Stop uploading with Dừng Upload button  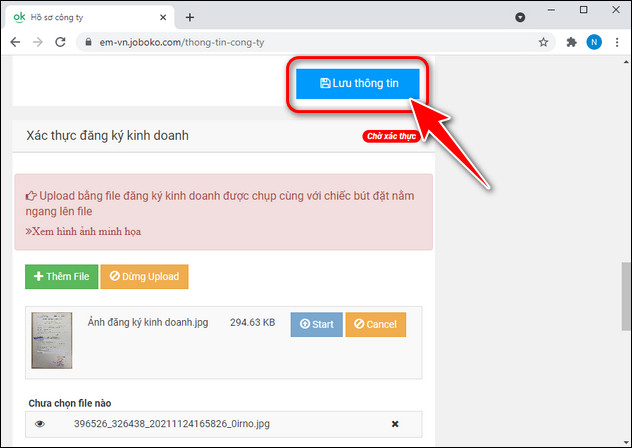144,277
